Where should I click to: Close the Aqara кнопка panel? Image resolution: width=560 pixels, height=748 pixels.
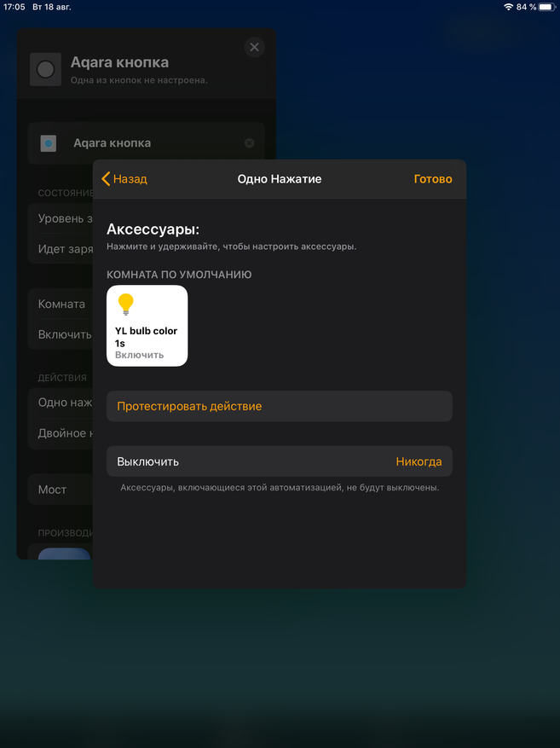tap(255, 47)
